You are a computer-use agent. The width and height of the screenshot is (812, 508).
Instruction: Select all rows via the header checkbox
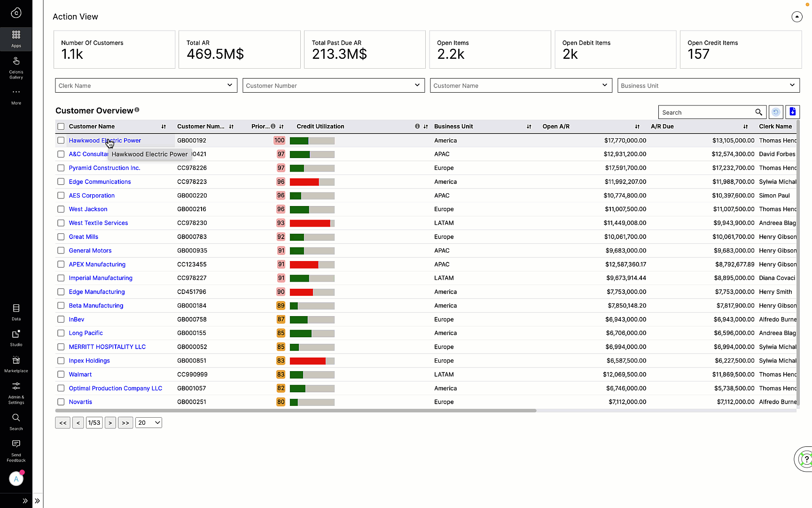pos(61,126)
